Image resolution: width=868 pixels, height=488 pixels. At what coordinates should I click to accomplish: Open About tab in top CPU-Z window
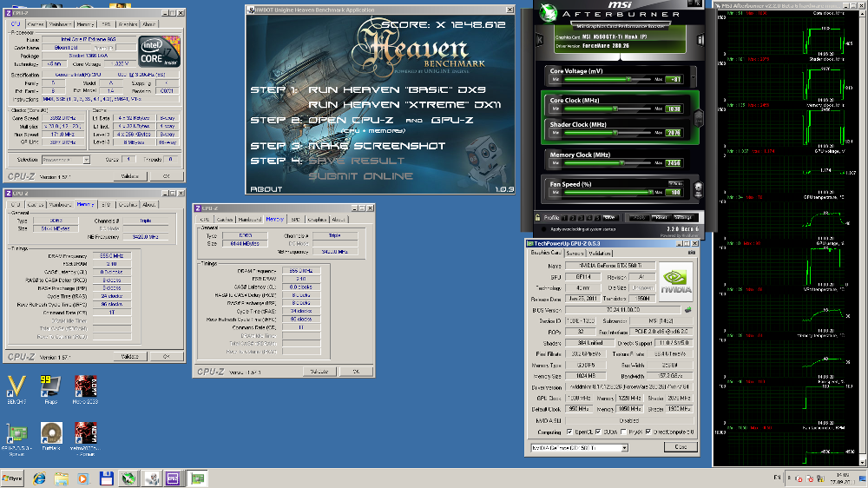click(149, 24)
